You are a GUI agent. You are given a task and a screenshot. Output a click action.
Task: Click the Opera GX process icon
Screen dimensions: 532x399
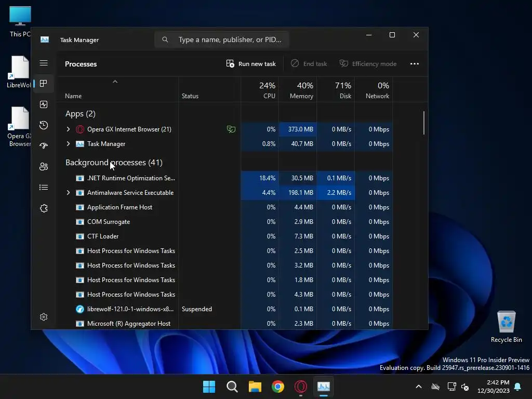point(79,129)
